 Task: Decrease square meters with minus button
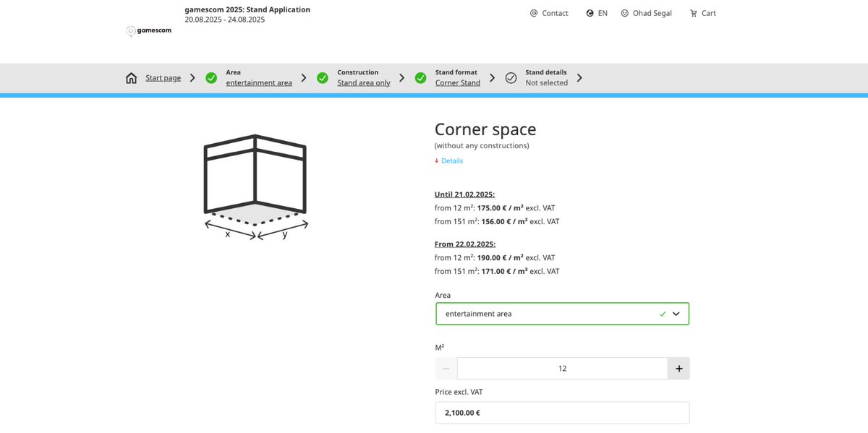(446, 369)
